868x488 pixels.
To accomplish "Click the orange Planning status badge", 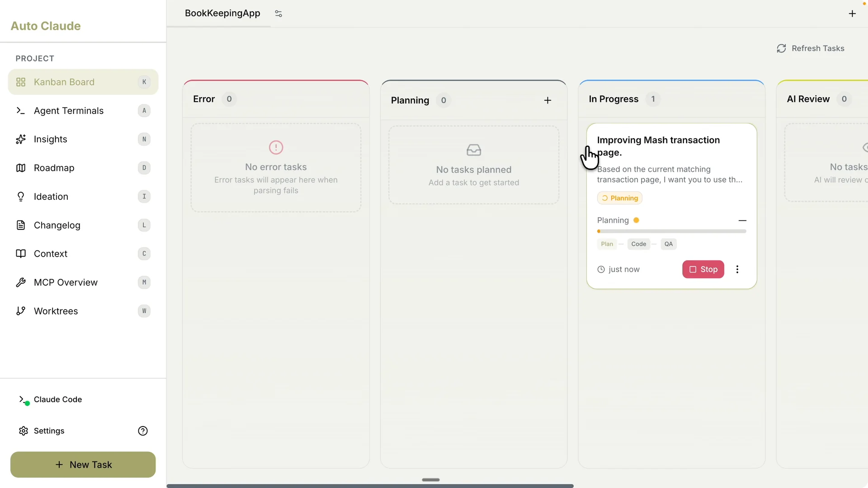I will (x=620, y=198).
